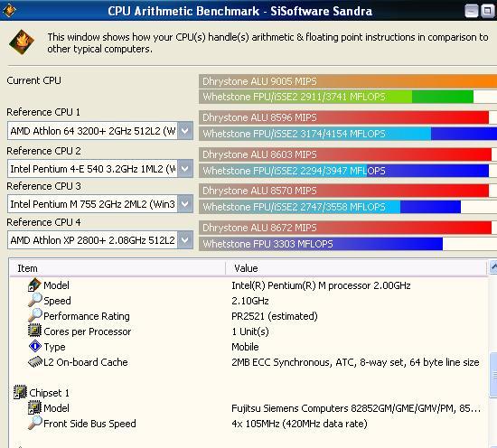Open the Reference CPU 2 dropdown arrow

pyautogui.click(x=184, y=169)
